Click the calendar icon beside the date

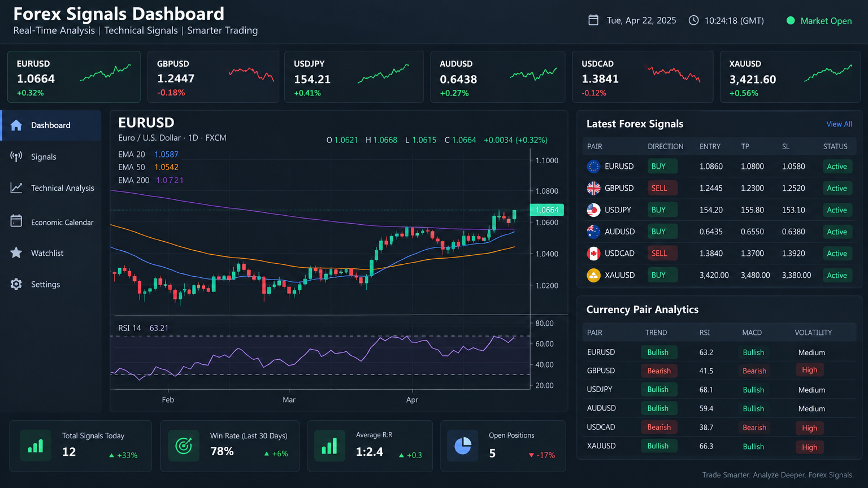(x=593, y=20)
